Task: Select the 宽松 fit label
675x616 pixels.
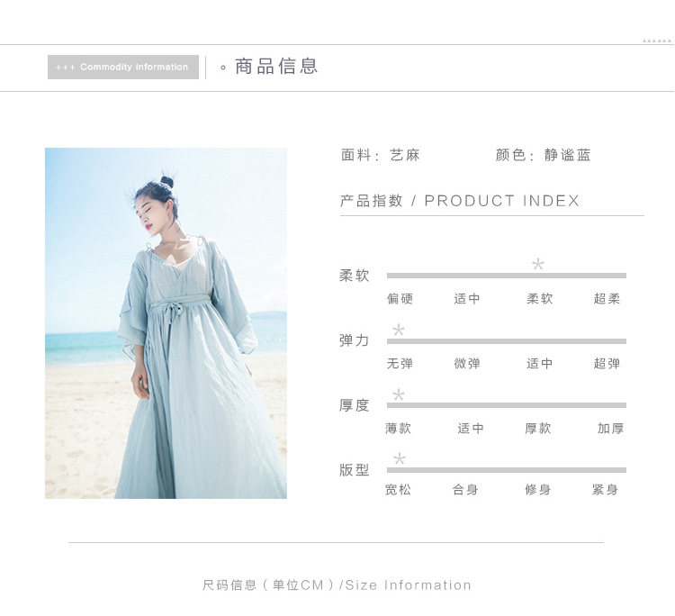Action: tap(398, 490)
